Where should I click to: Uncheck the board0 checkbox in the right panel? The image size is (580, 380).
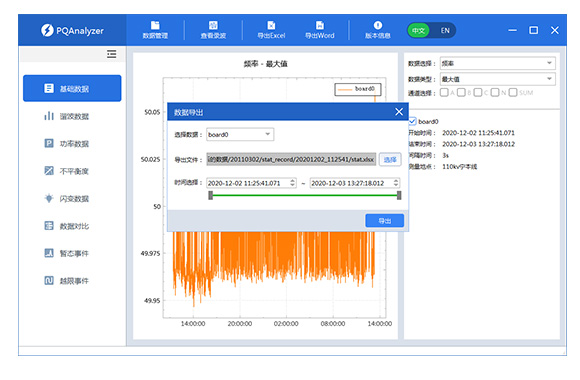[412, 121]
